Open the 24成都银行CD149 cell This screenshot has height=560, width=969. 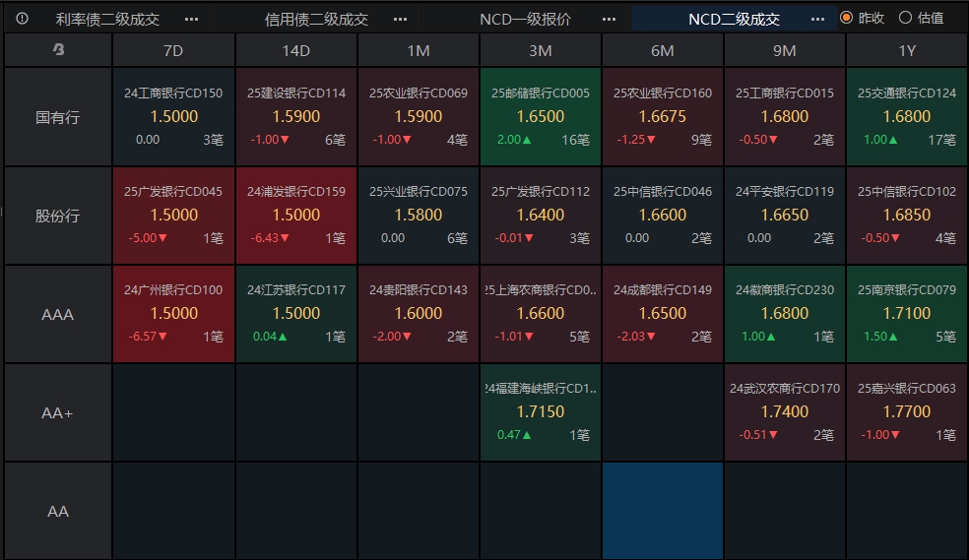663,314
